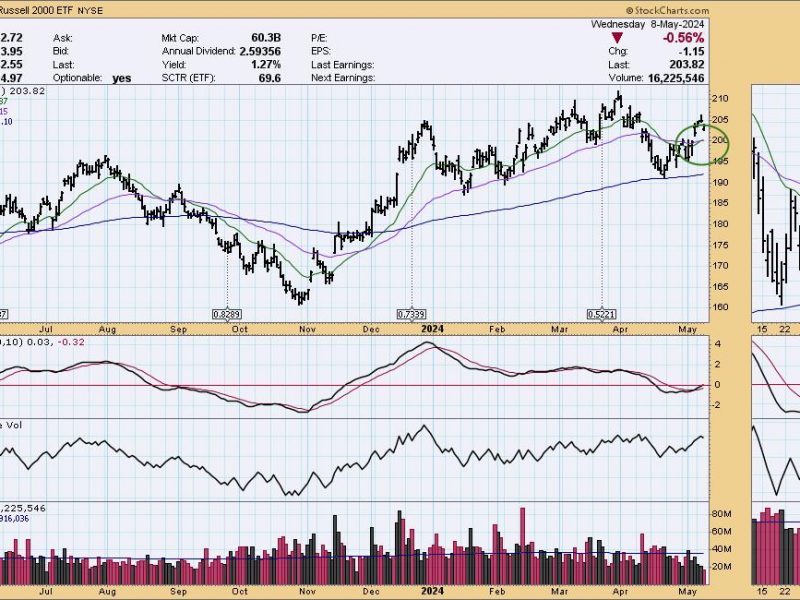This screenshot has height=600, width=800.
Task: Select the "-0.56%" percent change value
Action: pyautogui.click(x=683, y=38)
